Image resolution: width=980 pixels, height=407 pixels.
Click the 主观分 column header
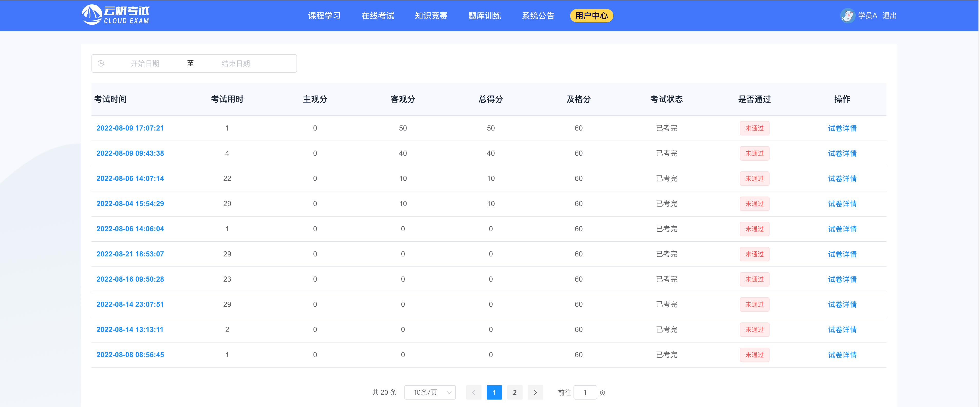click(315, 99)
